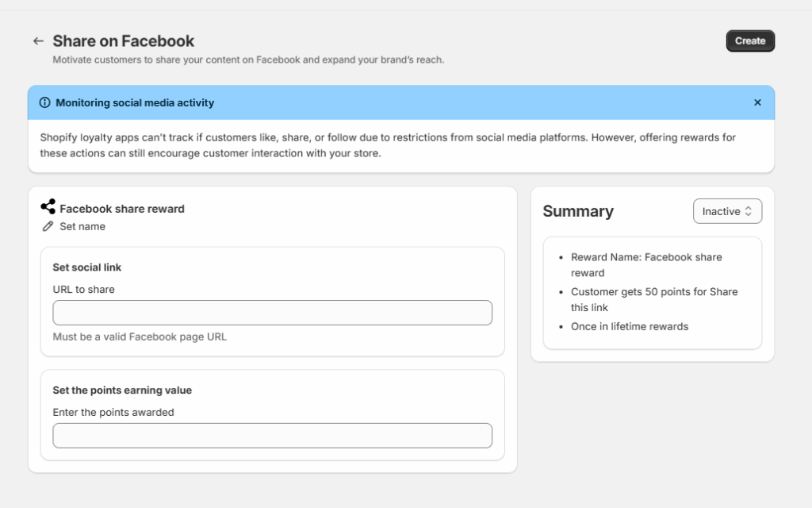This screenshot has width=812, height=508.
Task: Focus the URL to share input field
Action: pyautogui.click(x=273, y=313)
